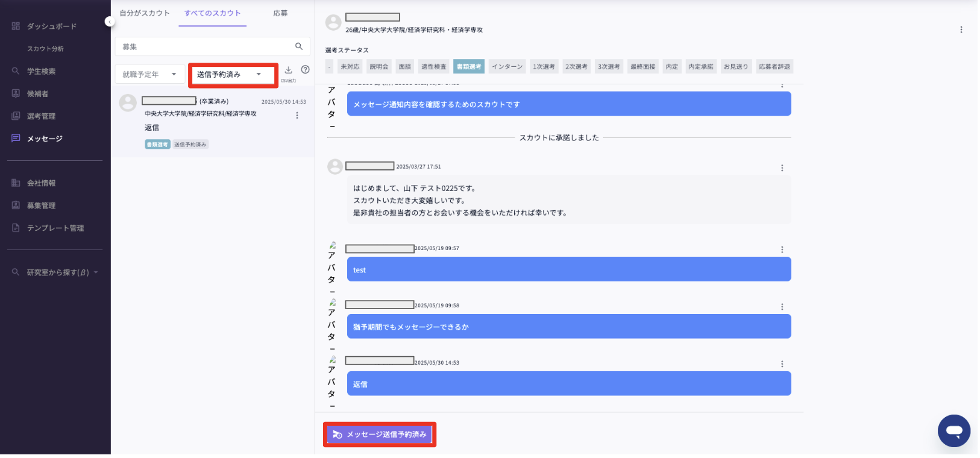Open options menu for 2025/05/30 14:53 message
The height and width of the screenshot is (458, 980).
pyautogui.click(x=782, y=364)
